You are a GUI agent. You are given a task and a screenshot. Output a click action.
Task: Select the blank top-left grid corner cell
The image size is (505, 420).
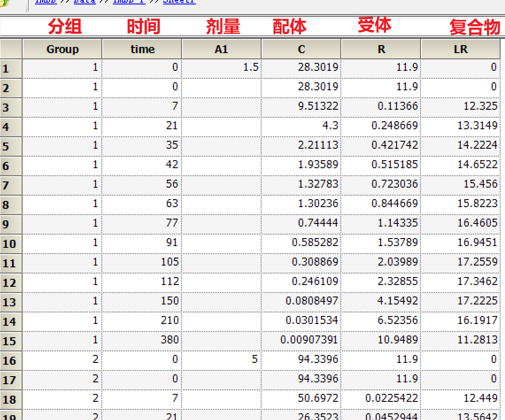click(11, 49)
